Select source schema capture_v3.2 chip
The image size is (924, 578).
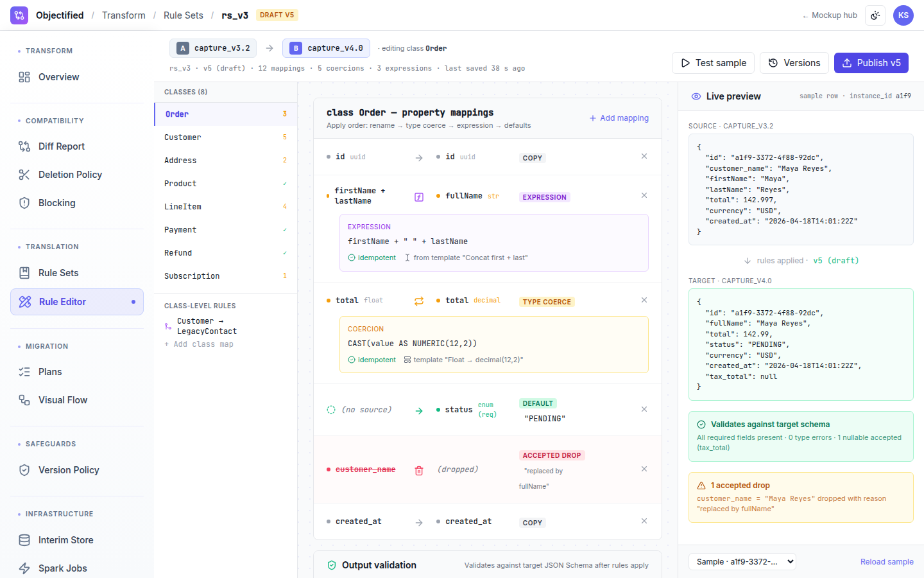click(213, 48)
